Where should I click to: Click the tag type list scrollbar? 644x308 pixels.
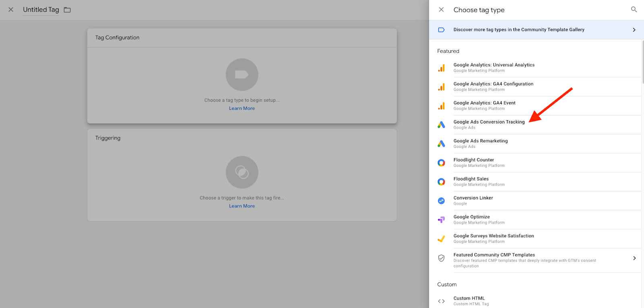click(642, 61)
